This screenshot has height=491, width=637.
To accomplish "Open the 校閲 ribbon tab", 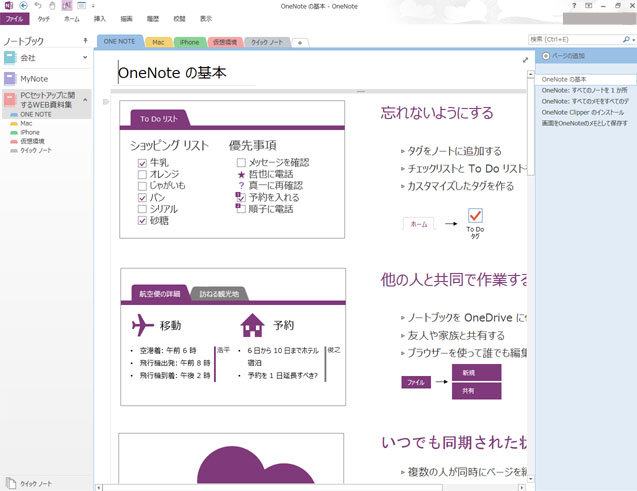I will 179,19.
